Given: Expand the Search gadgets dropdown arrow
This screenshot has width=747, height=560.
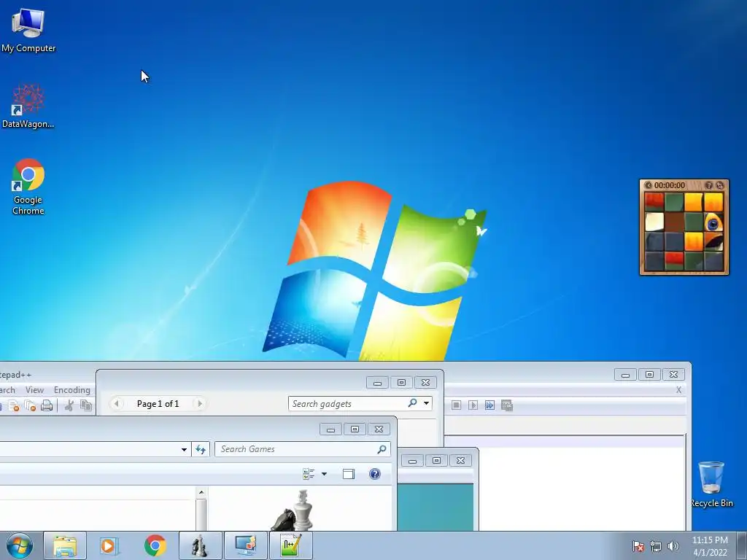Looking at the screenshot, I should [426, 403].
